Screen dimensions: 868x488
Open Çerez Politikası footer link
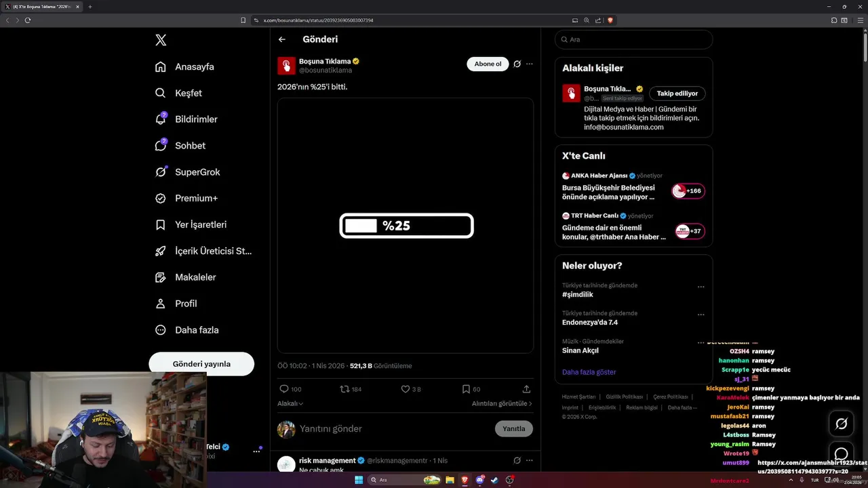[x=671, y=396]
